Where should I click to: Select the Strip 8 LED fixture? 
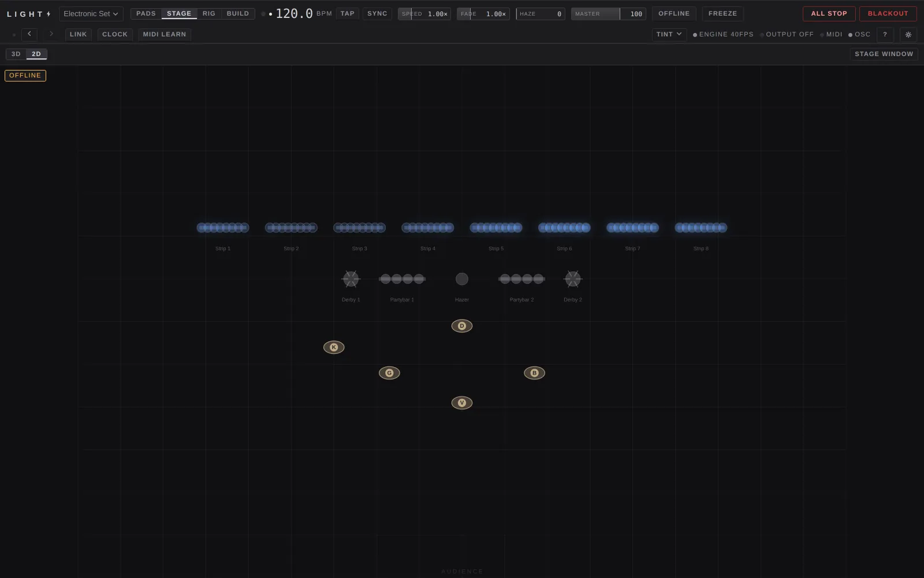(701, 228)
